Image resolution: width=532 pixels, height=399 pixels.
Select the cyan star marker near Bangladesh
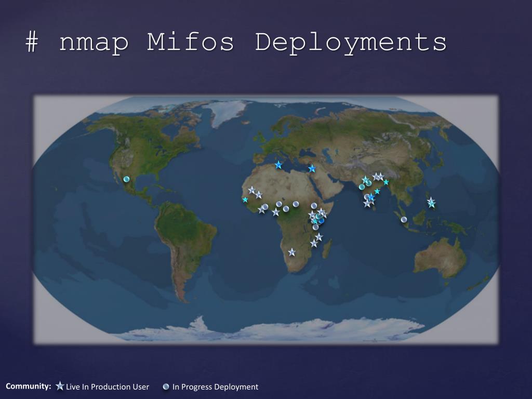(386, 182)
